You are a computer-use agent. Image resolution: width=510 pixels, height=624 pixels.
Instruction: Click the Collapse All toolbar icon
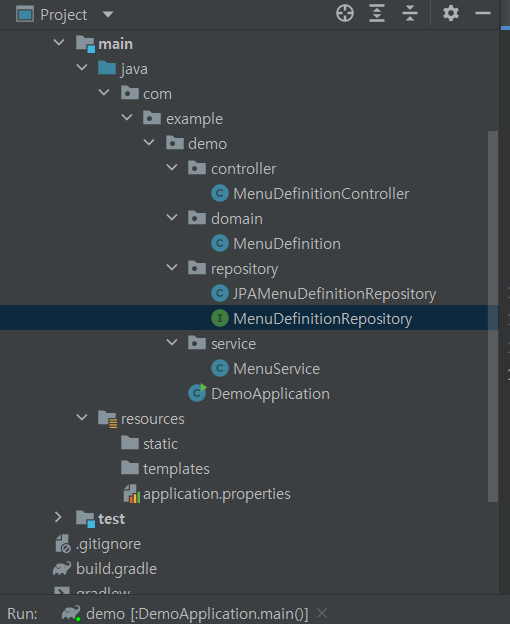click(410, 14)
